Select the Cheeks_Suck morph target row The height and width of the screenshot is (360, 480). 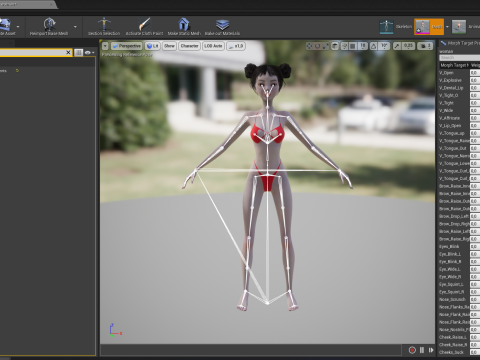459,352
